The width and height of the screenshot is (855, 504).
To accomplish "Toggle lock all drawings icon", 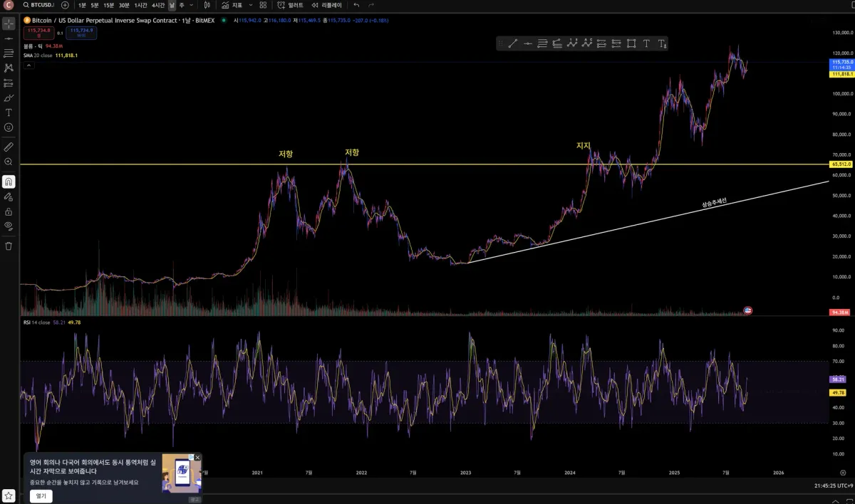I will [9, 211].
